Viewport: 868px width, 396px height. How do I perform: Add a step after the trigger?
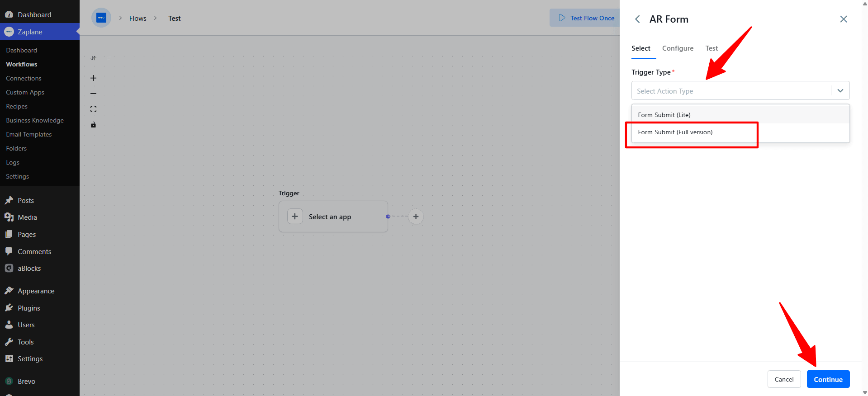[416, 217]
